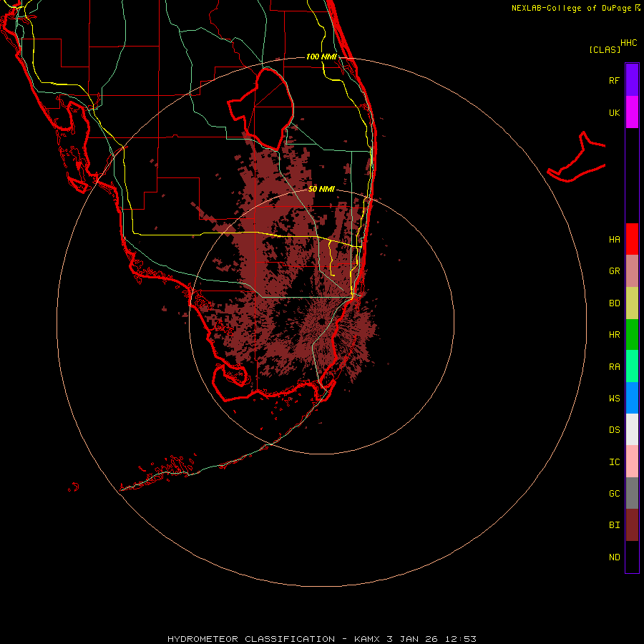Click the '3 JAN 26' date text
The image size is (644, 644).
[414, 639]
